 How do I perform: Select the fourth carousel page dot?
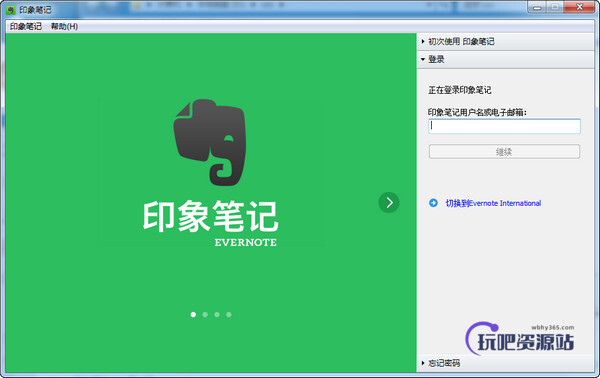point(229,314)
